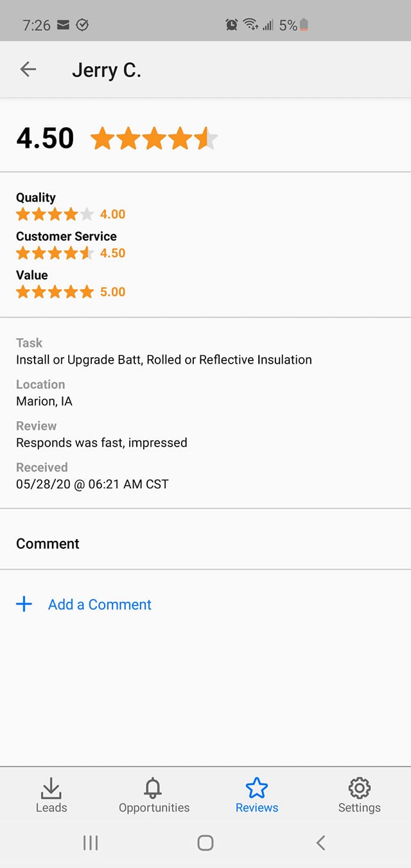The image size is (411, 868).
Task: Tap the mail notification icon
Action: tap(63, 25)
